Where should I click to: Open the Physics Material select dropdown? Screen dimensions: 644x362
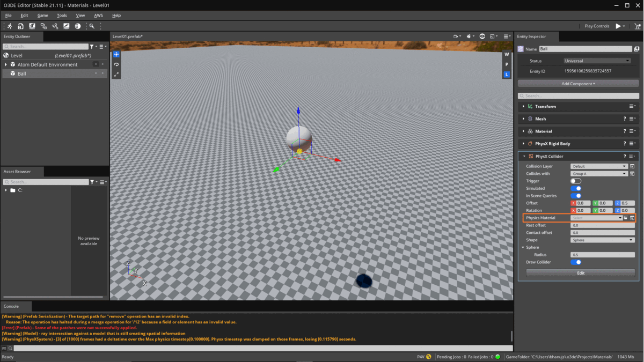click(x=596, y=218)
